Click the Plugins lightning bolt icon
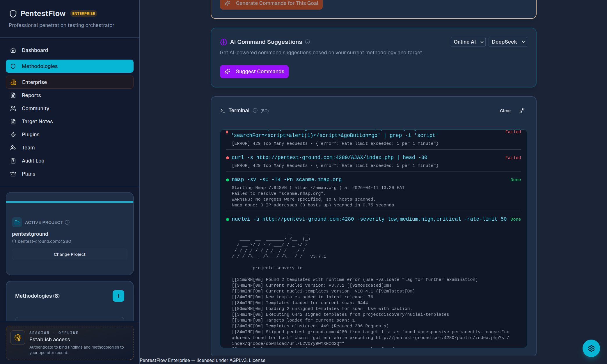This screenshot has height=364, width=607. pyautogui.click(x=13, y=135)
